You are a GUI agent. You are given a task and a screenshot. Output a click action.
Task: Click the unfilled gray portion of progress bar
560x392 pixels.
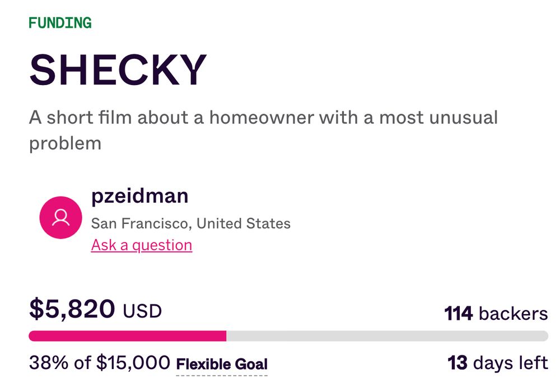click(387, 336)
